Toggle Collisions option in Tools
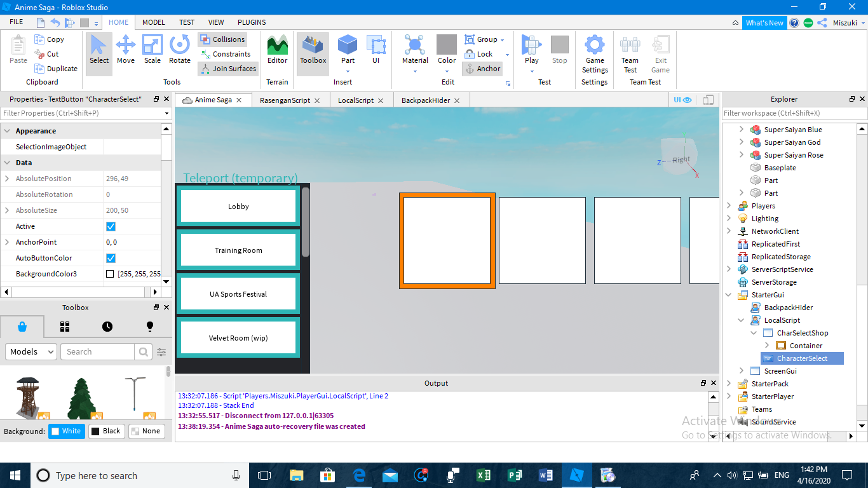The width and height of the screenshot is (868, 488). point(222,39)
